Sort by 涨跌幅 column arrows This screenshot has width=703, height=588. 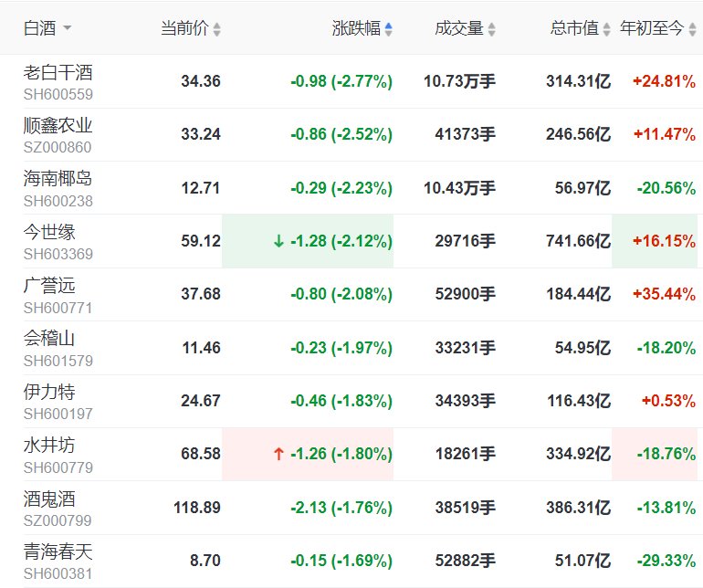click(x=389, y=29)
